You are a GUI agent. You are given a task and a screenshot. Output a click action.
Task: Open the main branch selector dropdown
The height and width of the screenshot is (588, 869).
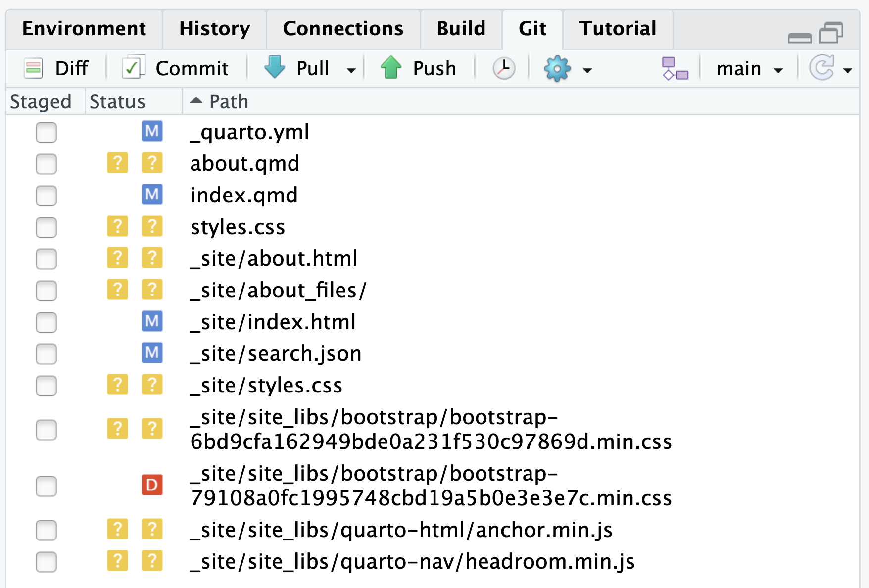pyautogui.click(x=749, y=69)
